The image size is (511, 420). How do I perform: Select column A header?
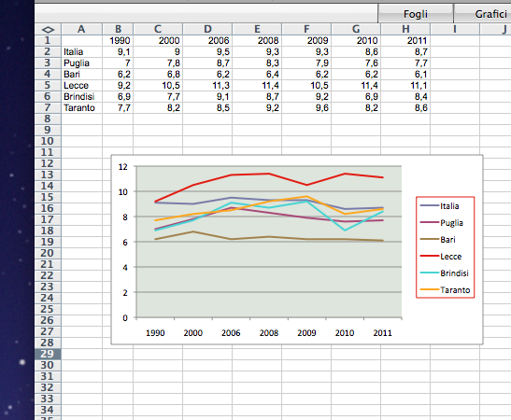point(81,29)
